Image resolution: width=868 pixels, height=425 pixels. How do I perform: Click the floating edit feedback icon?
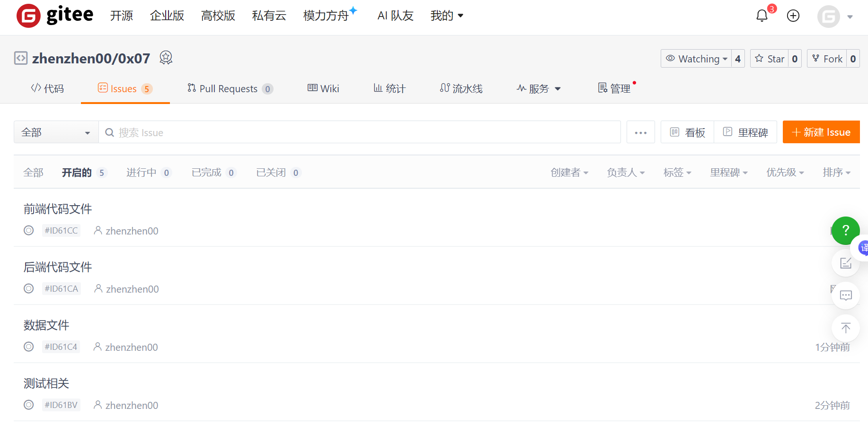tap(846, 263)
